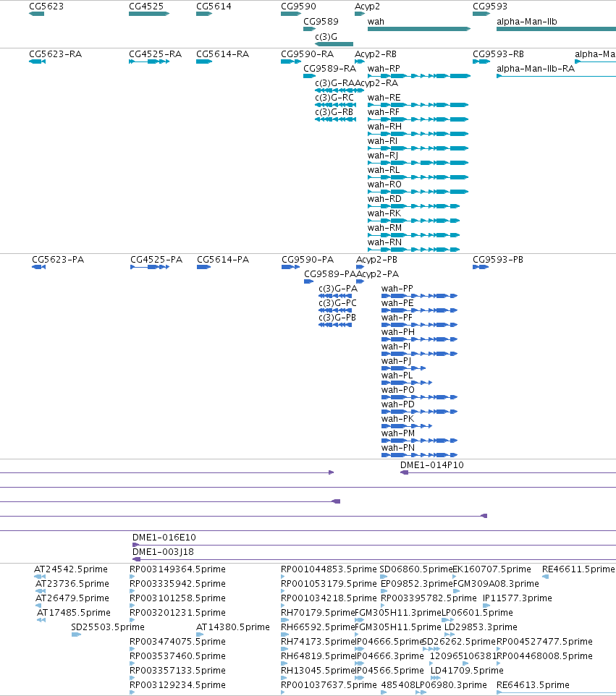
Task: Select the CG9589 gene label
Action: pyautogui.click(x=321, y=21)
